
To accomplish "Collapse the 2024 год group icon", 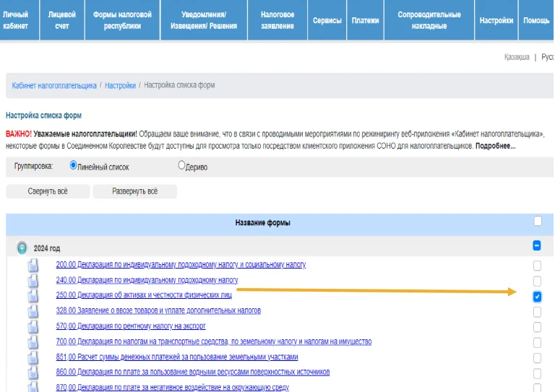I will [x=22, y=248].
